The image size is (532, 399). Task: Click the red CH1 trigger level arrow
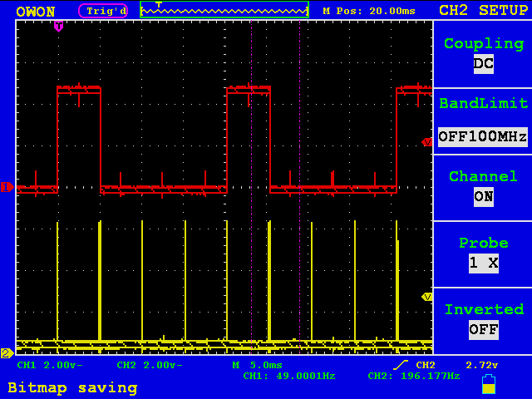coord(426,142)
